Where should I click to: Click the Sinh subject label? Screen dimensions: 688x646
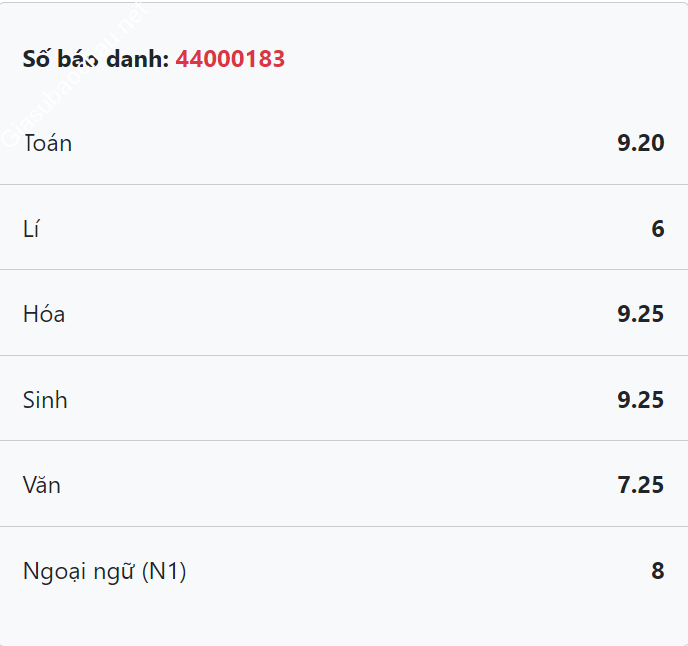coord(45,400)
